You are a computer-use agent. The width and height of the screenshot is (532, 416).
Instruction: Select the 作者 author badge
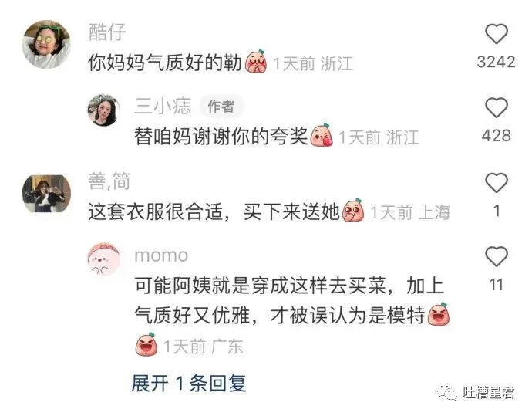(x=221, y=107)
